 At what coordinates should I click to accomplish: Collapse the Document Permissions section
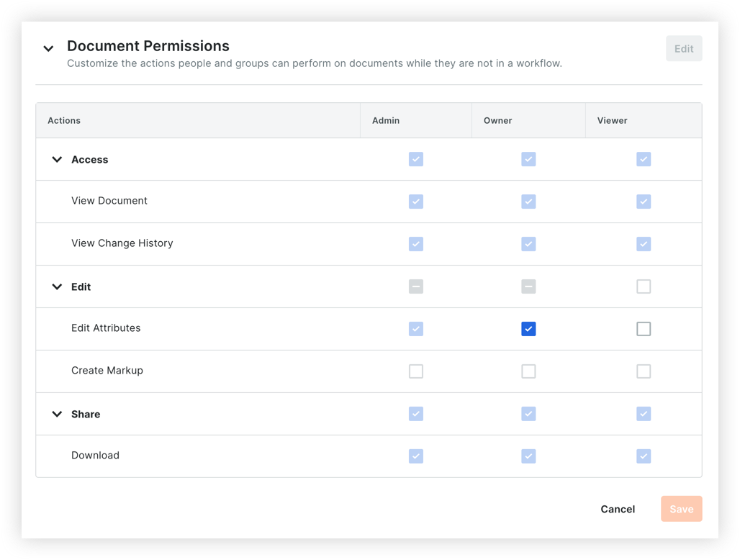pyautogui.click(x=48, y=48)
